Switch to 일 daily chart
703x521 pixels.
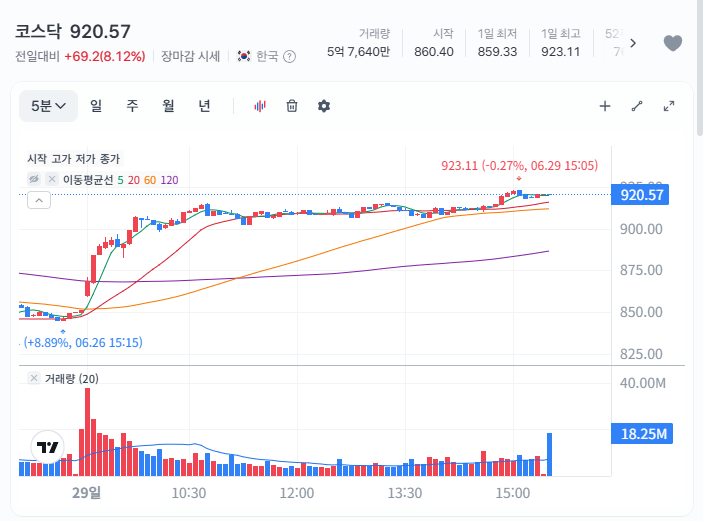96,106
